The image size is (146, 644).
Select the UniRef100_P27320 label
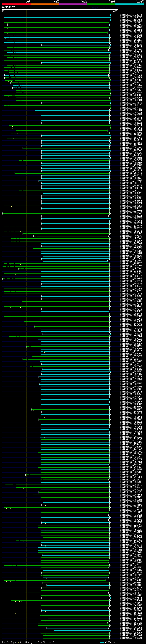tap(131, 115)
